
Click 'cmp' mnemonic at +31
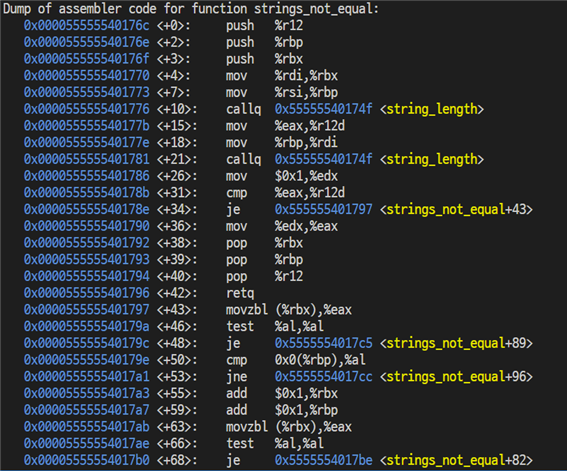click(x=236, y=193)
